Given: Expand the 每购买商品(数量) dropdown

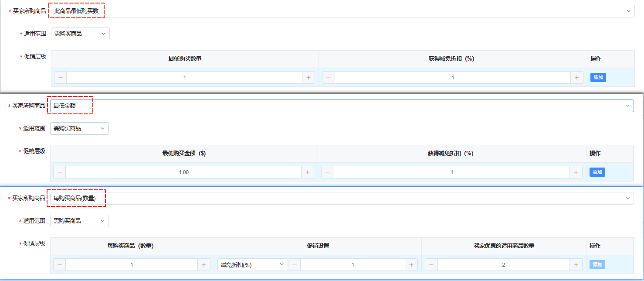Looking at the screenshot, I should coord(341,198).
